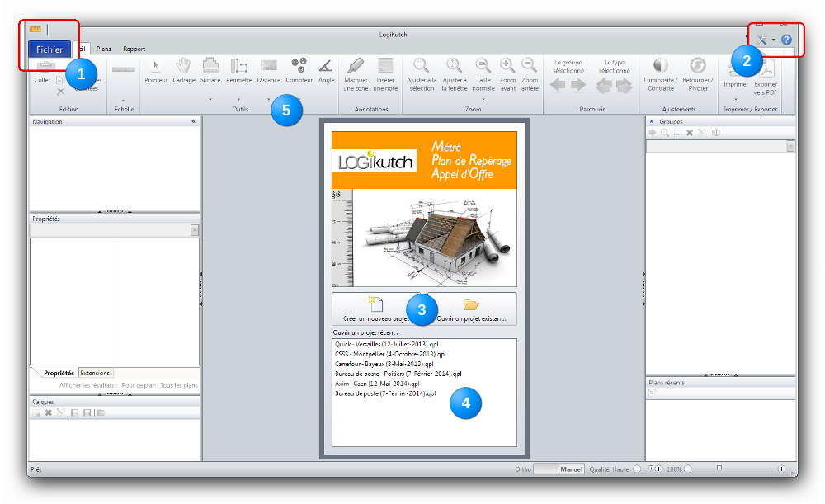The height and width of the screenshot is (504, 825).
Task: Click Tous les plans results link
Action: click(179, 385)
